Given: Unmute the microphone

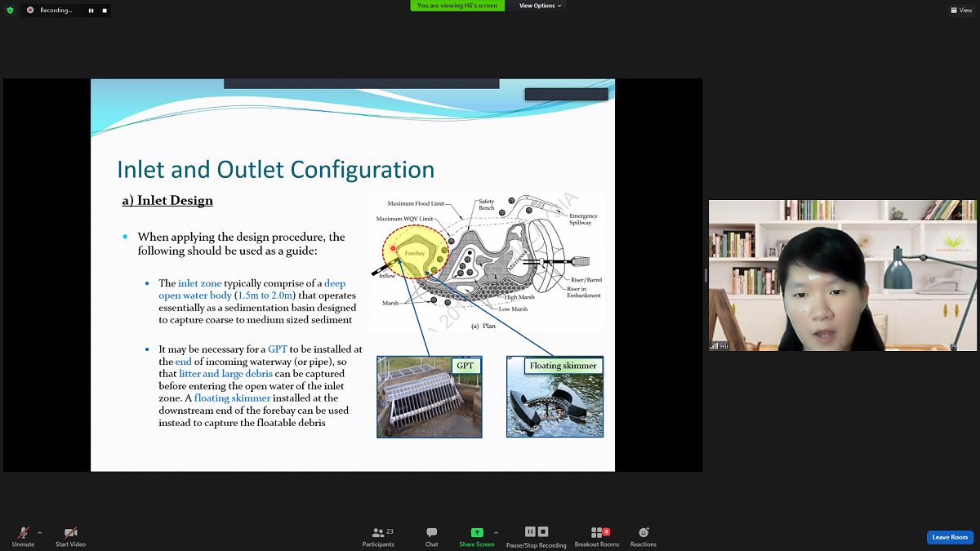Looking at the screenshot, I should (23, 536).
